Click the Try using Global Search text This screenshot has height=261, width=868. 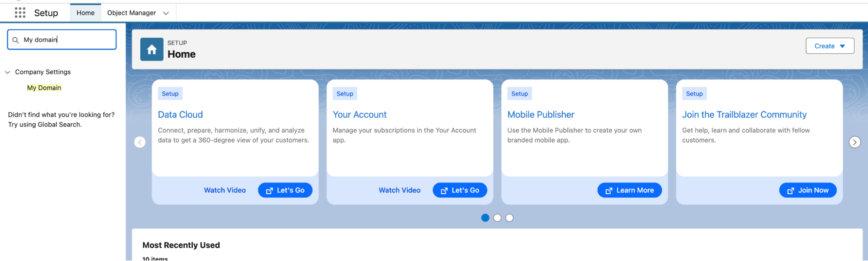click(x=45, y=125)
